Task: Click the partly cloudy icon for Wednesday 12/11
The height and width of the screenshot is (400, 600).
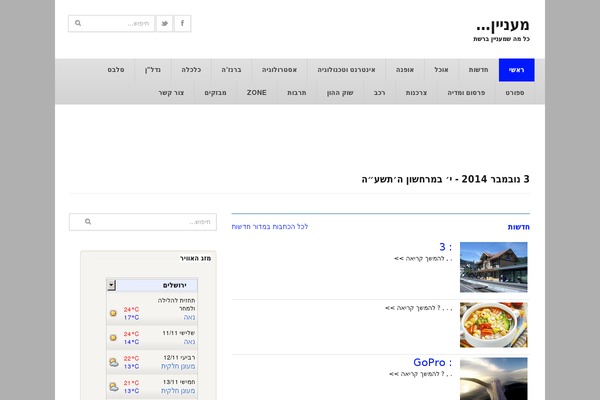Action: pos(113,361)
